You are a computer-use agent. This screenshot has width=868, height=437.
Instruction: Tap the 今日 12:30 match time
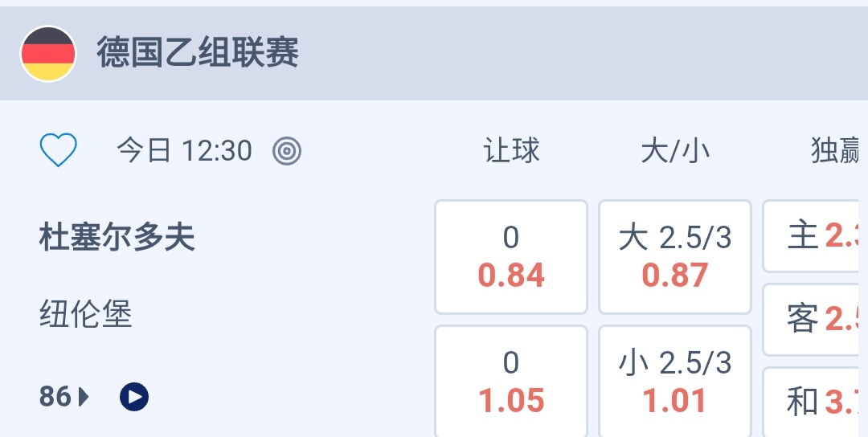[x=184, y=150]
